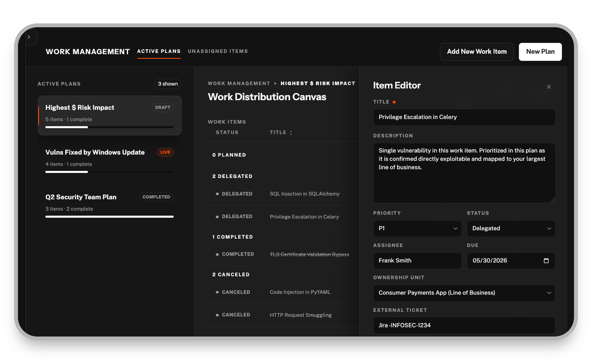Click the LIVE status badge

point(165,152)
